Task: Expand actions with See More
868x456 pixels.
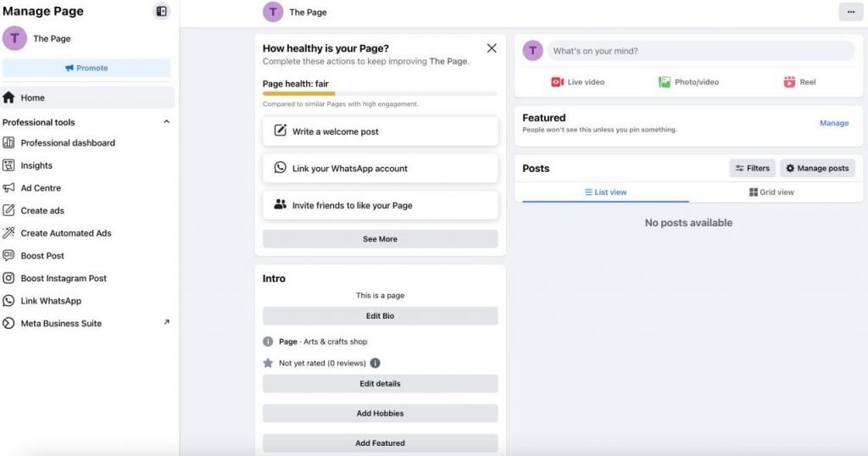Action: tap(380, 239)
